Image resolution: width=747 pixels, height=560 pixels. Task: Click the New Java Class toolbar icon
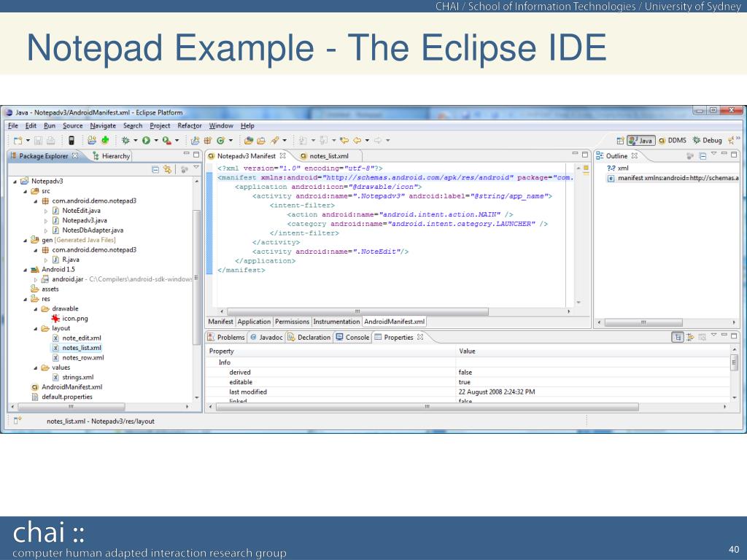point(220,141)
